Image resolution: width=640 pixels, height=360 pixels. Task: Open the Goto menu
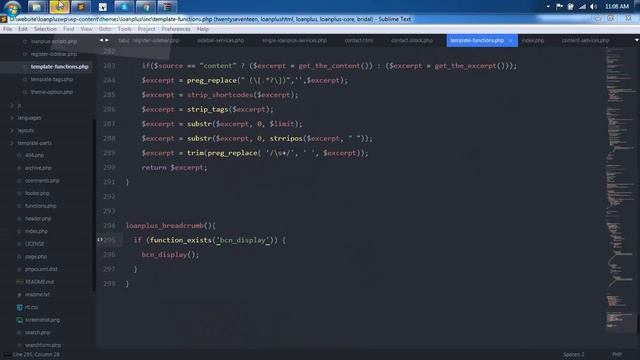(x=105, y=29)
